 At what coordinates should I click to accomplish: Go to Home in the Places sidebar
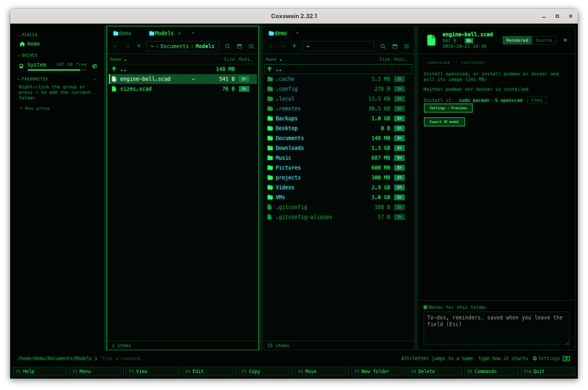[30, 44]
